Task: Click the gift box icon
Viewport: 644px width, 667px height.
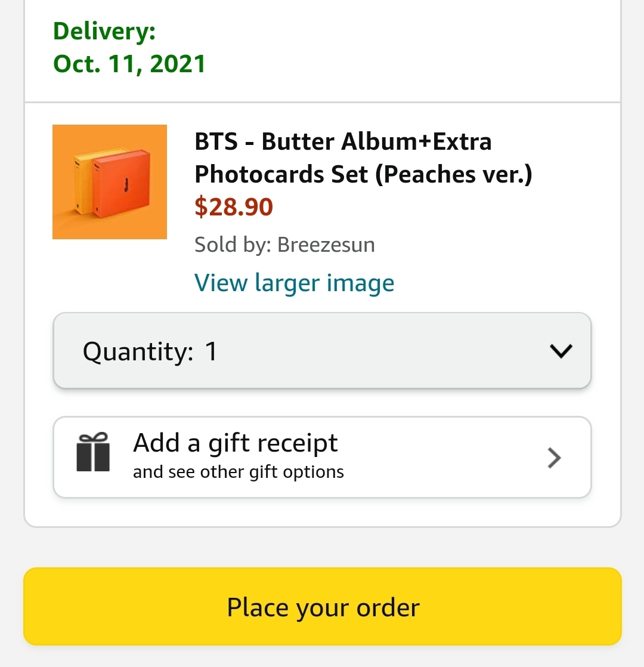Action: [x=93, y=452]
